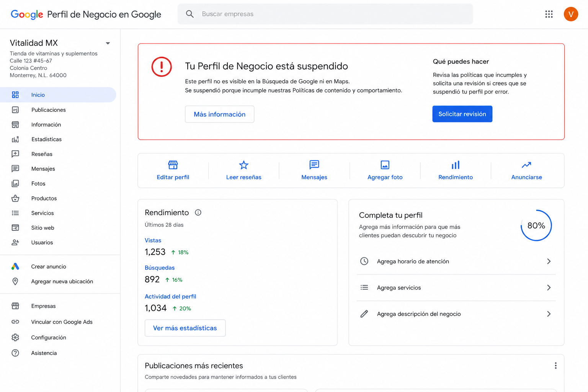Click the Ver más estadísticas button
This screenshot has width=588, height=392.
185,328
